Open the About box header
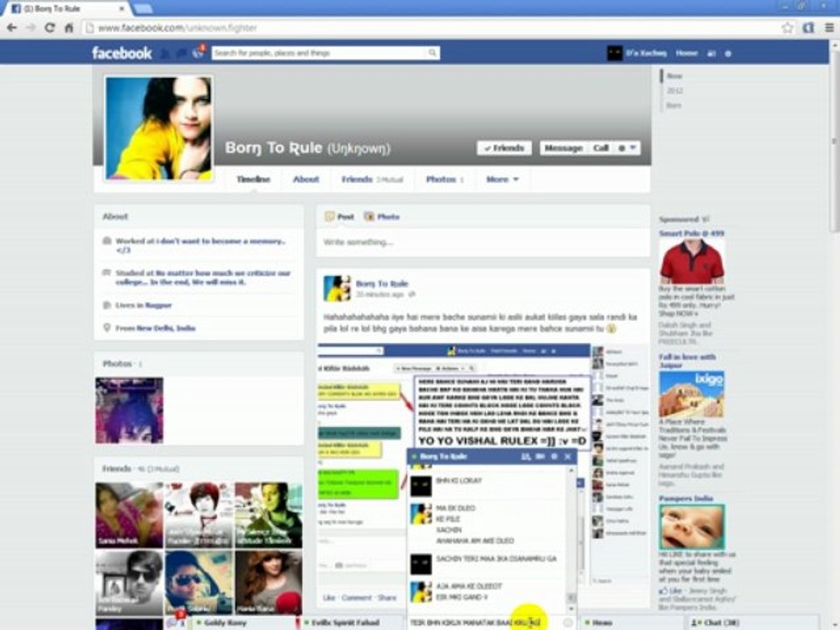This screenshot has width=840, height=630. pyautogui.click(x=115, y=216)
